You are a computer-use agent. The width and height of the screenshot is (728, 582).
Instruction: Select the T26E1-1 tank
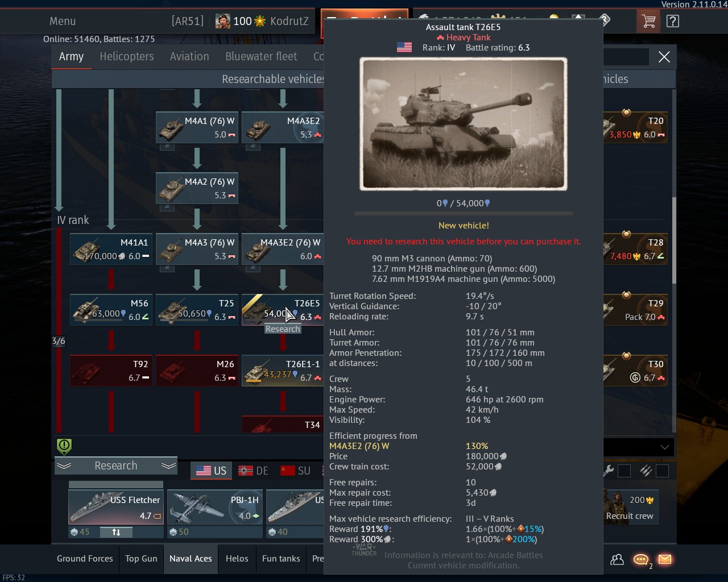coord(283,371)
